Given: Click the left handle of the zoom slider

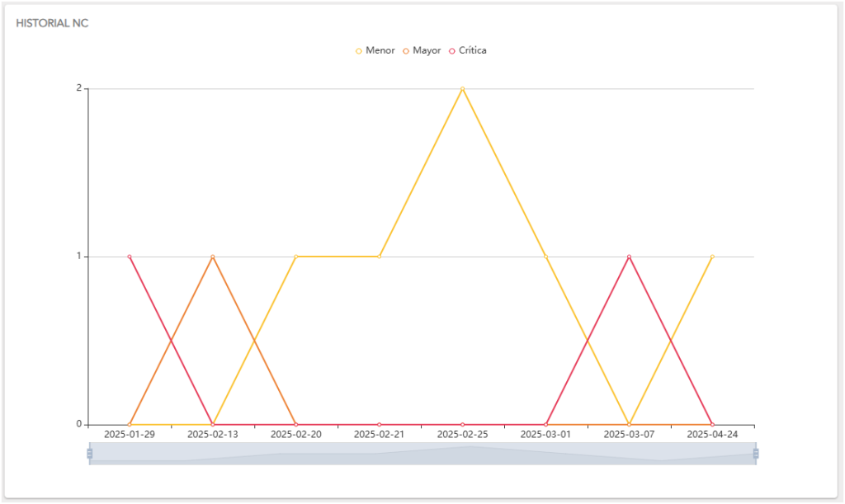Looking at the screenshot, I should pyautogui.click(x=89, y=454).
